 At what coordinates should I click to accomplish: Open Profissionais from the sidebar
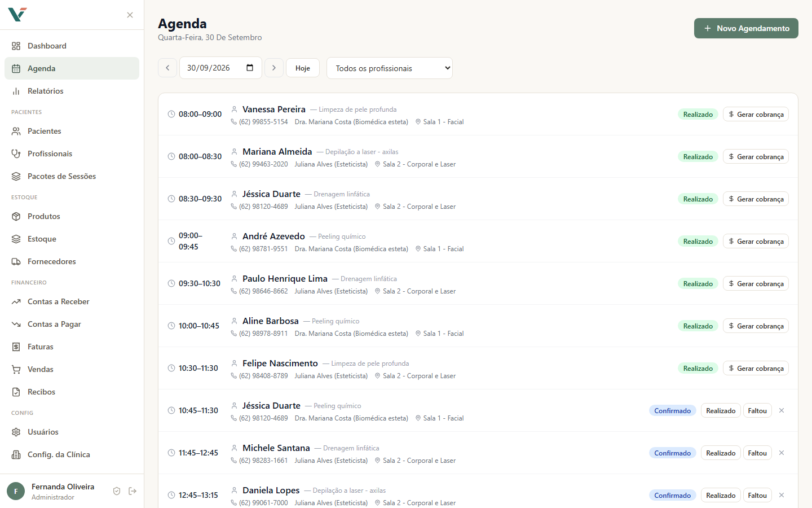(x=72, y=154)
